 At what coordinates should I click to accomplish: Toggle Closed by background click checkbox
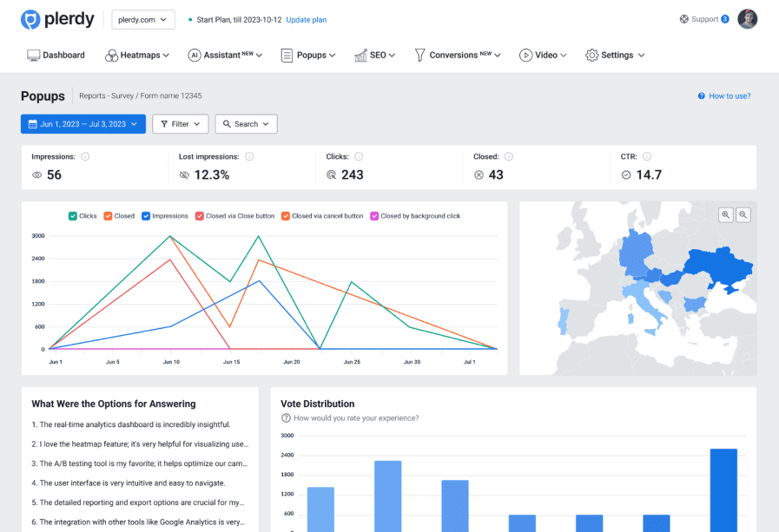pyautogui.click(x=374, y=216)
